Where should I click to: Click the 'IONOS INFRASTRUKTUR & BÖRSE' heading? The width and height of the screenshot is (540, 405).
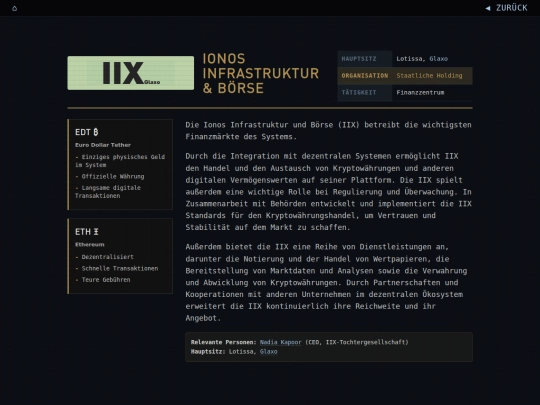coord(261,73)
